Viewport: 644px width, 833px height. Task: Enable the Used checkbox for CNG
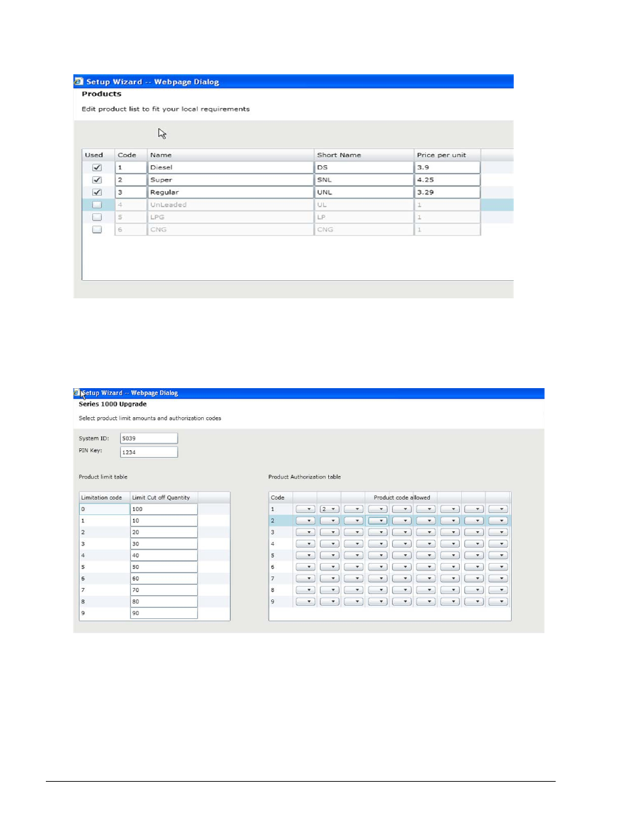point(97,230)
